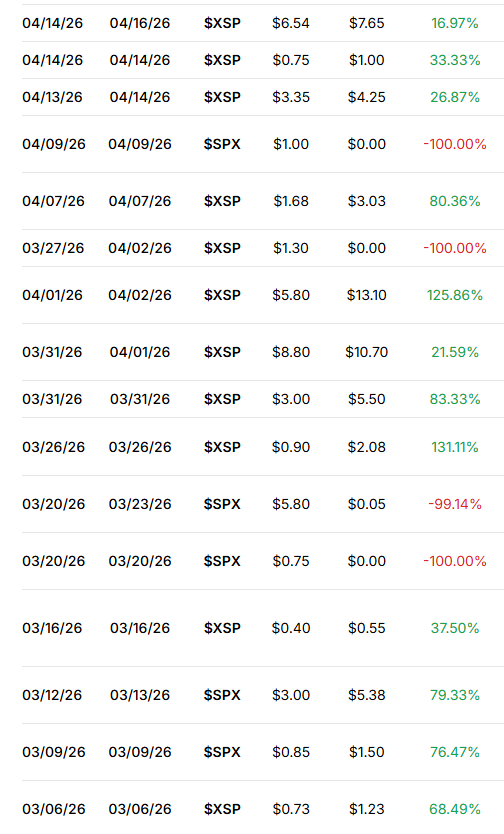Image resolution: width=504 pixels, height=834 pixels.
Task: Select the $XSP ticker on 04/16/26 row
Action: click(x=222, y=23)
